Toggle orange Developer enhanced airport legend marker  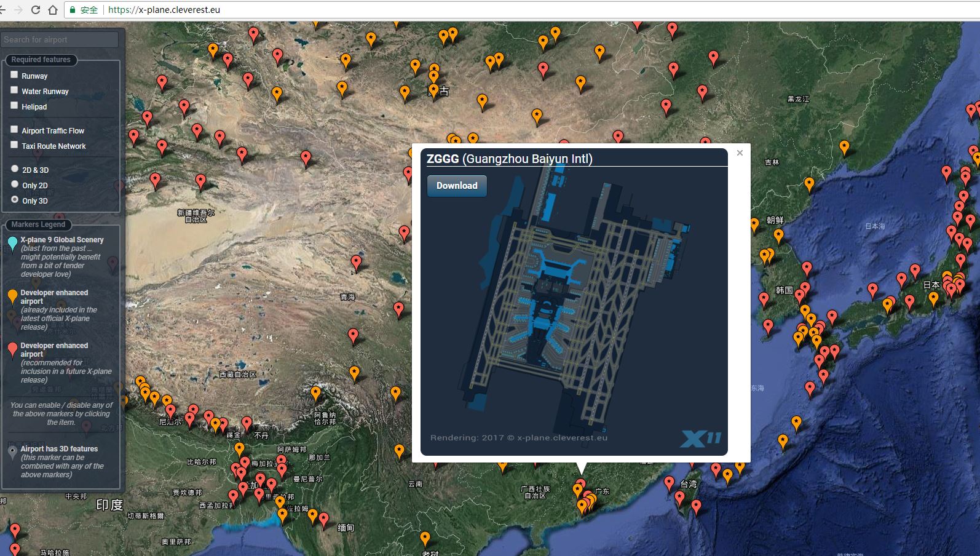pyautogui.click(x=12, y=296)
